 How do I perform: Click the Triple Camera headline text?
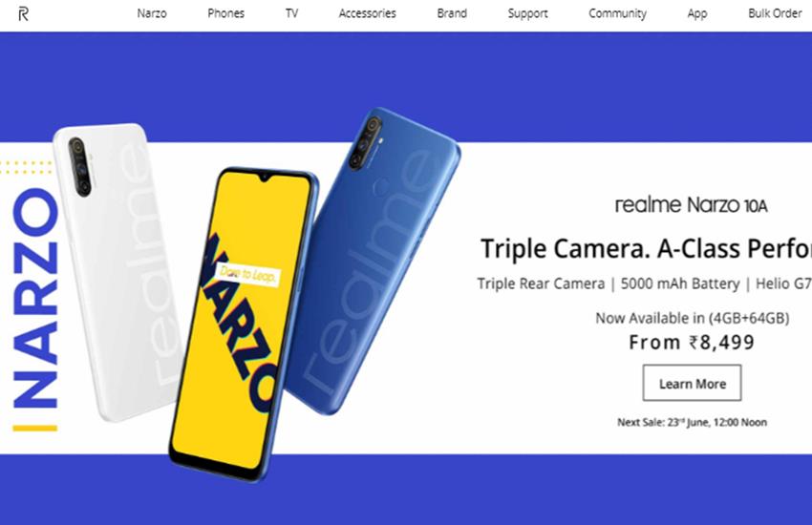(x=646, y=249)
